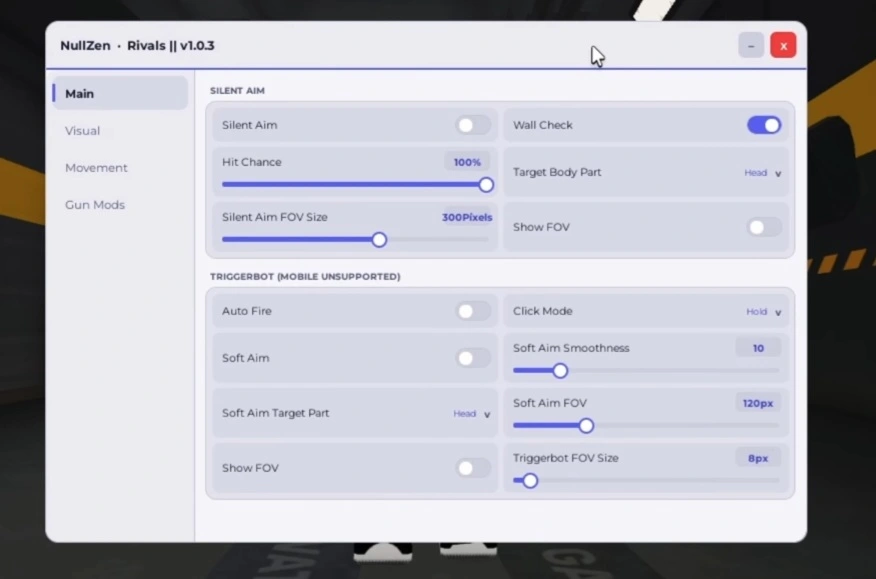876x579 pixels.
Task: Minimize the NullZen window
Action: [751, 45]
